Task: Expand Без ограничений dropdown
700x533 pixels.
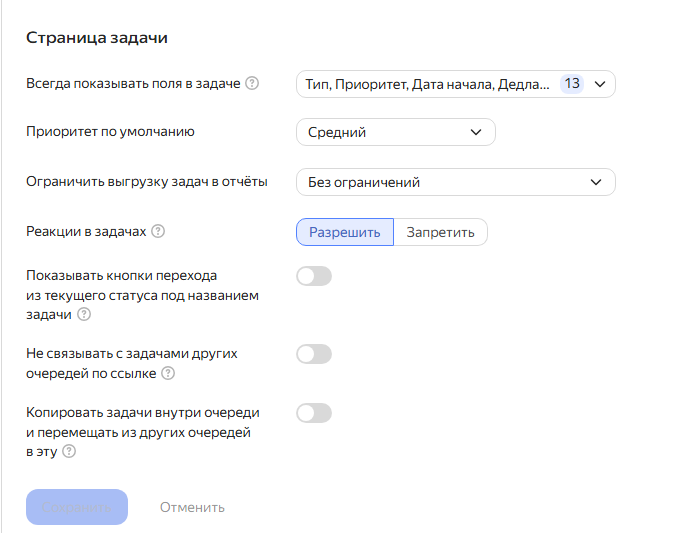Action: 456,182
